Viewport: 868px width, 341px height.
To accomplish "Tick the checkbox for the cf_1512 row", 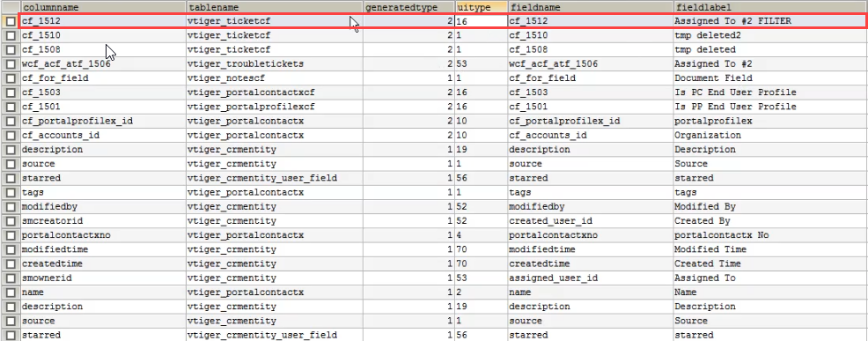I will tap(11, 21).
